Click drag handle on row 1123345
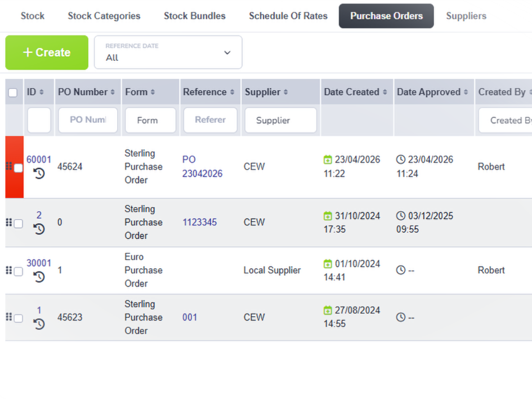This screenshot has height=399, width=532. click(9, 223)
